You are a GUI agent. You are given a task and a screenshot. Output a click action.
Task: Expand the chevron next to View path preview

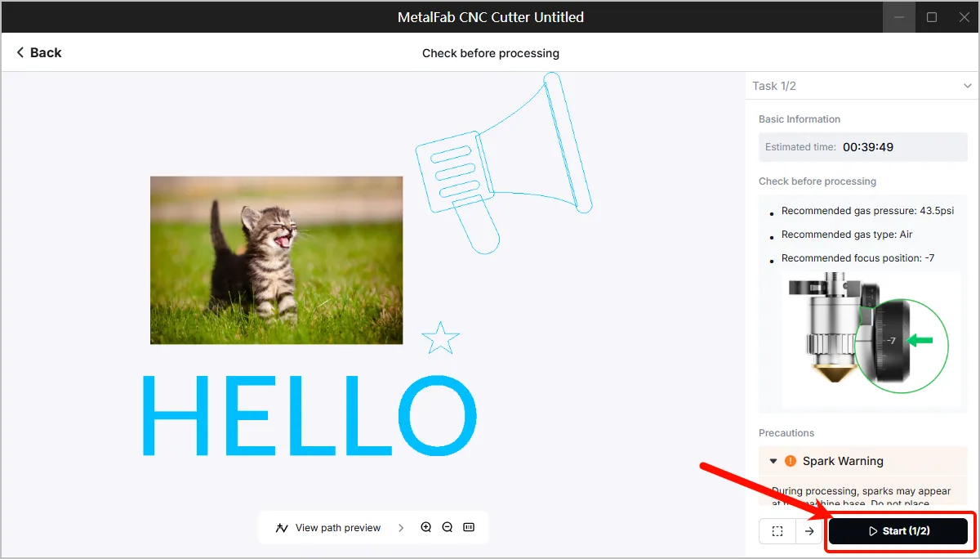[x=401, y=528]
